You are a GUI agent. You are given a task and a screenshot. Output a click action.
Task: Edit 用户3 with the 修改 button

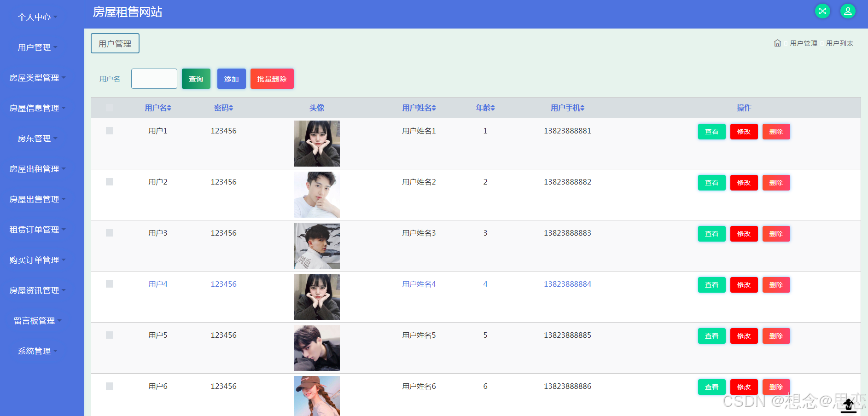pos(744,234)
